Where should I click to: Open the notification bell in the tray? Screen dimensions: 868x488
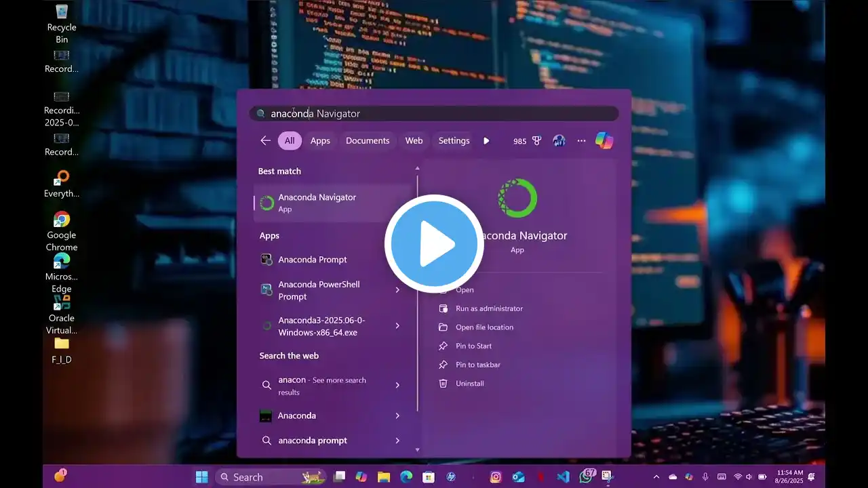812,477
